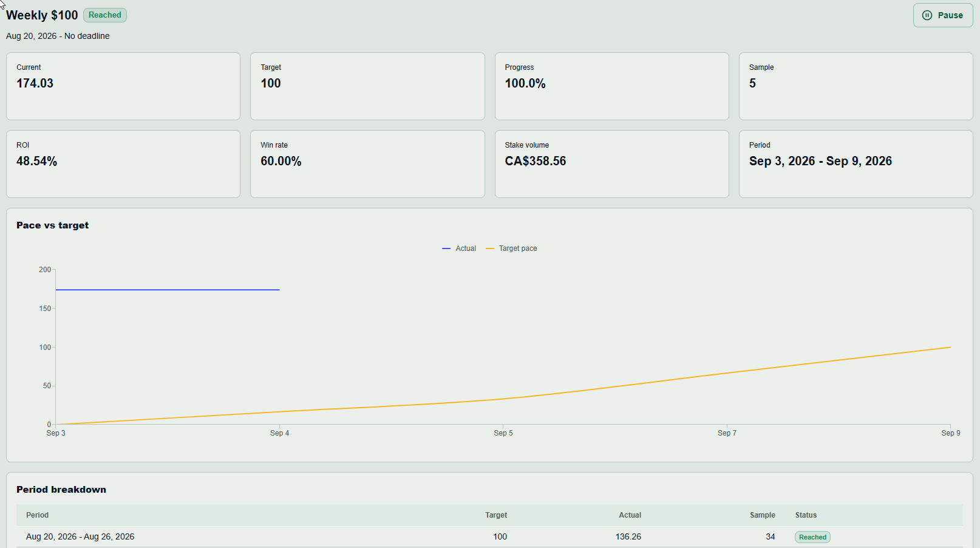Click the blue Actual line in chart
This screenshot has height=548, width=980.
click(168, 290)
